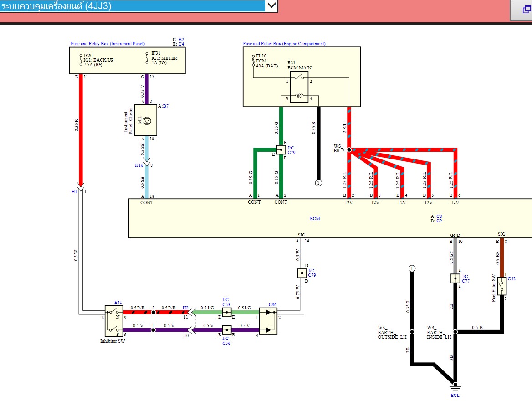Open the C8 ECM connector link
Viewport: 532px width, 401px height.
point(439,216)
